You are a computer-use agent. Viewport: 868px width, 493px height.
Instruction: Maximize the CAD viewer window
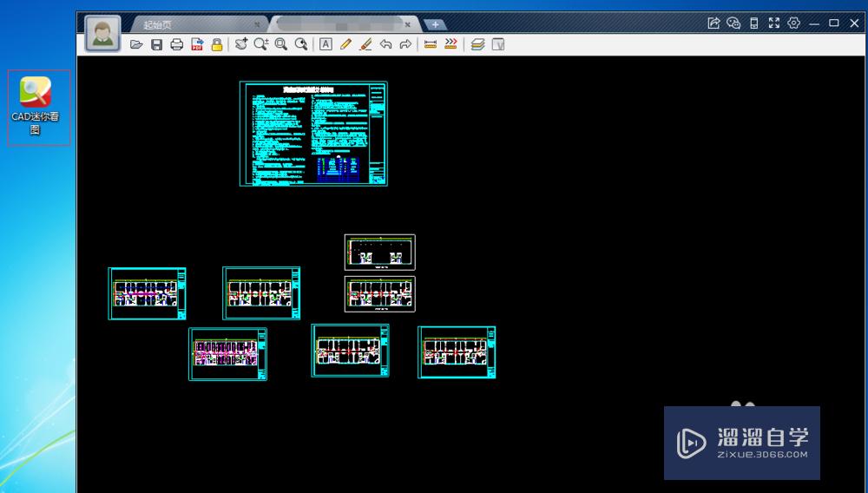pos(833,23)
